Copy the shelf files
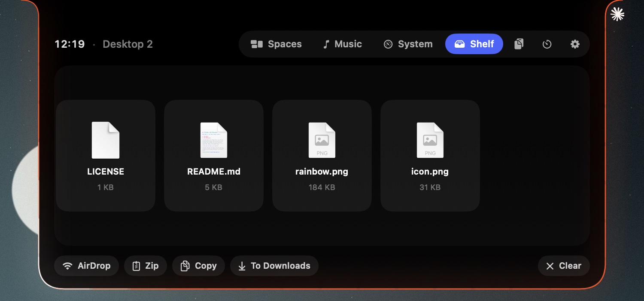This screenshot has width=644, height=301. pyautogui.click(x=198, y=266)
